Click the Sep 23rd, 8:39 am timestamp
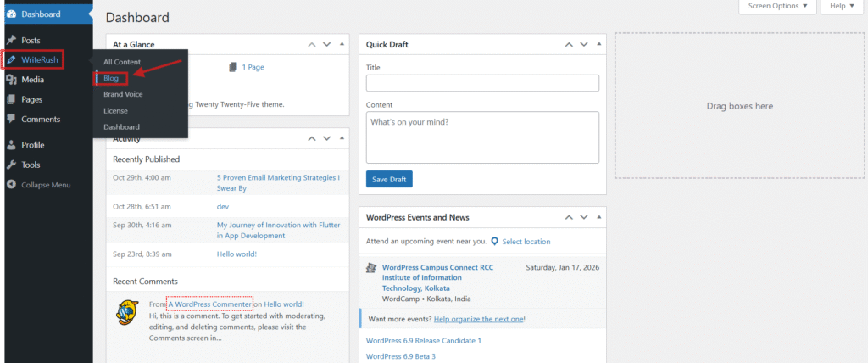 pos(142,254)
